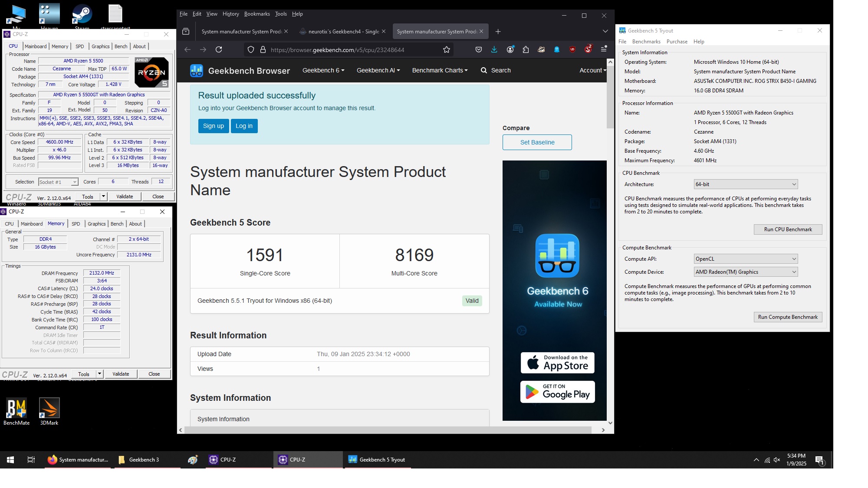Open the Compute API OpenCL dropdown
Viewport: 868px width, 488px height.
[x=746, y=259]
